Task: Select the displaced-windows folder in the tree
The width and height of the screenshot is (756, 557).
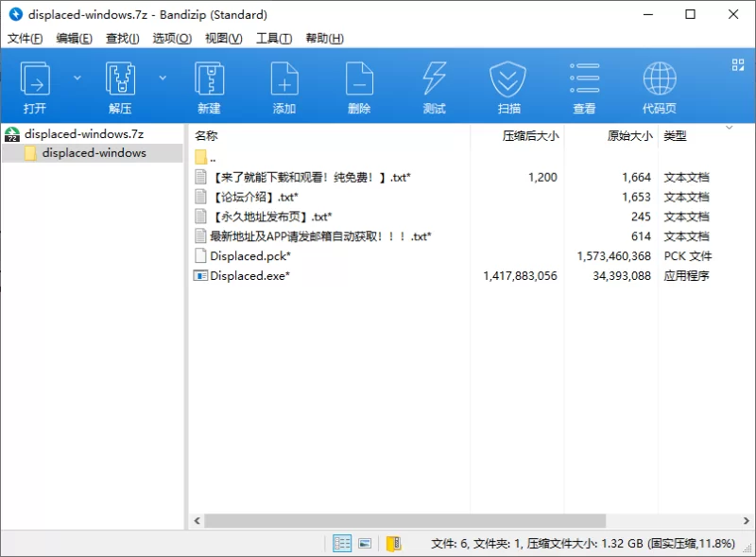Action: (x=94, y=153)
